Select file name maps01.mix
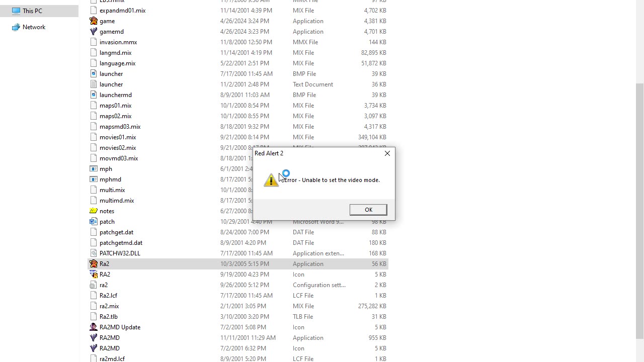644x362 pixels. [115, 106]
